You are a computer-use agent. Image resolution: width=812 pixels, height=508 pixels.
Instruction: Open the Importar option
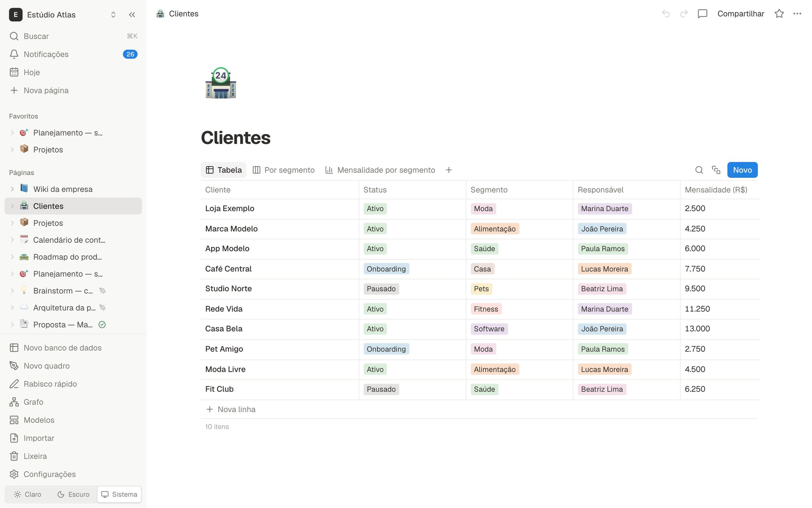tap(73, 438)
